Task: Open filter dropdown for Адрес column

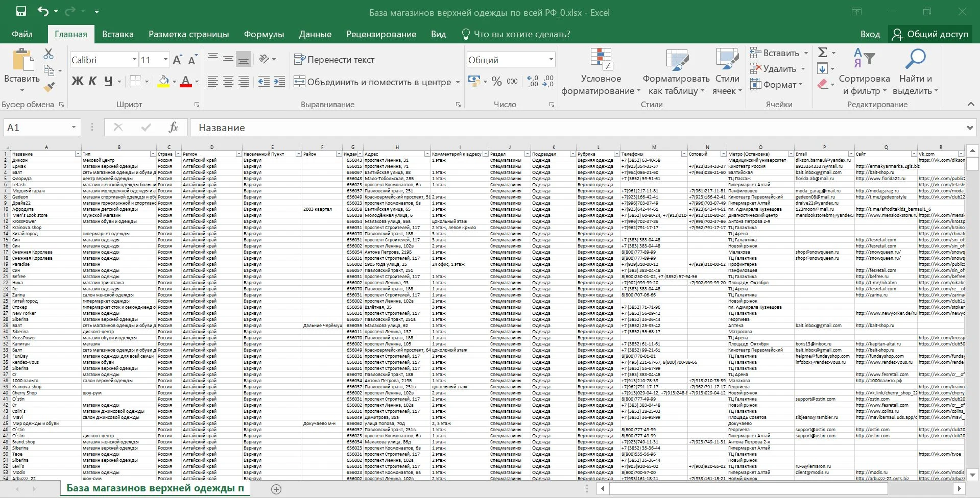Action: pyautogui.click(x=427, y=154)
